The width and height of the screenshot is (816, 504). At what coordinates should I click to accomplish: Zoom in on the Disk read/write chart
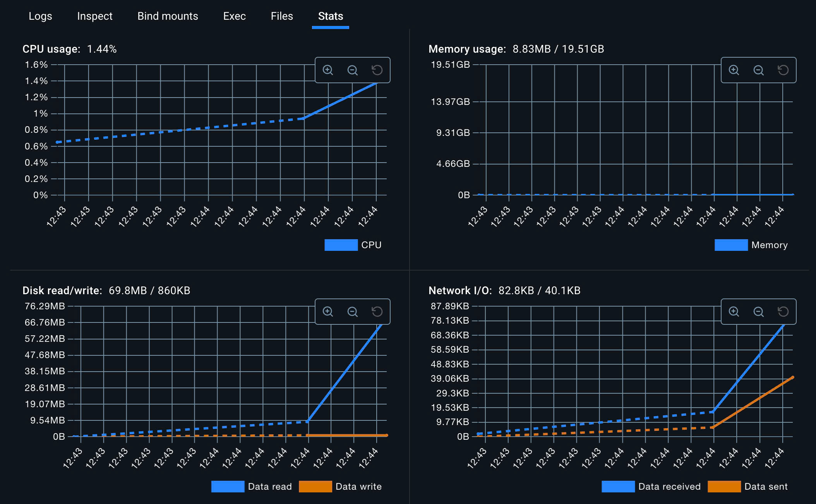click(x=328, y=312)
